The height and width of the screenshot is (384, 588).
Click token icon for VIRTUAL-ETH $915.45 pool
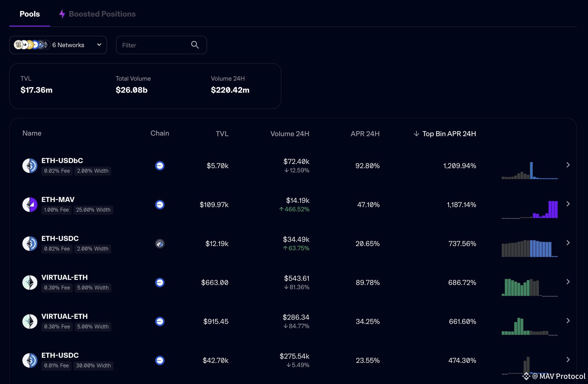(x=30, y=322)
